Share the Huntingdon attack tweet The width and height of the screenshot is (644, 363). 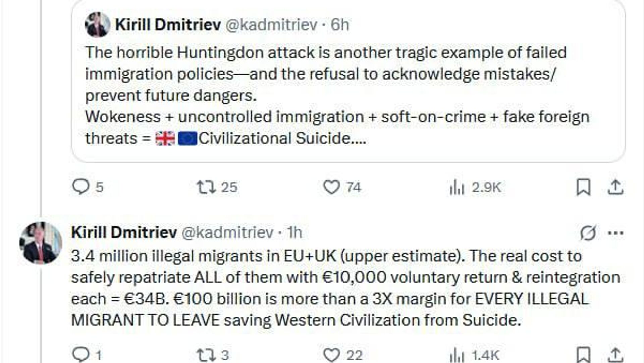click(615, 187)
